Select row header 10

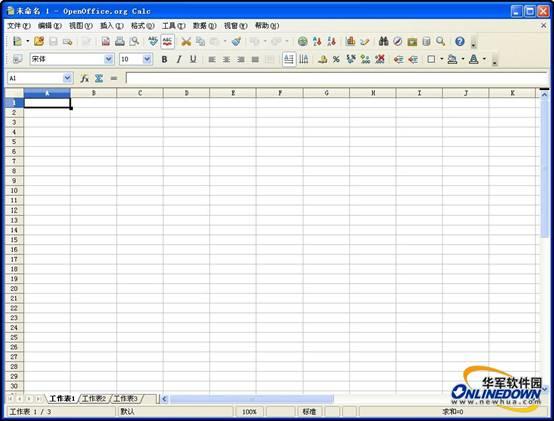coord(14,191)
